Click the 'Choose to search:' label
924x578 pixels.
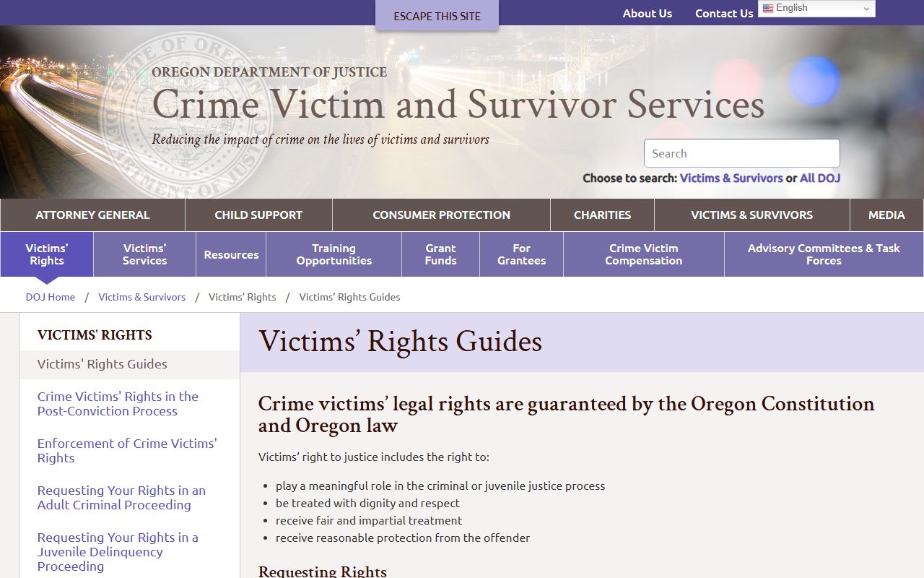coord(629,178)
